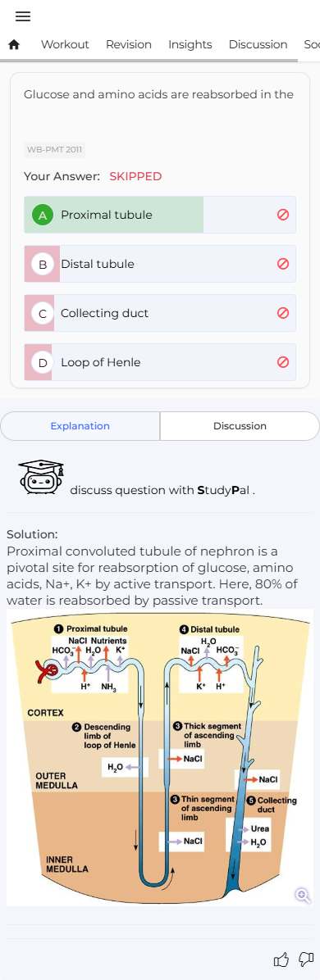Screen dimensions: 320x980
Task: Zoom the nephron diagram with magnifier icon
Action: coord(303,896)
